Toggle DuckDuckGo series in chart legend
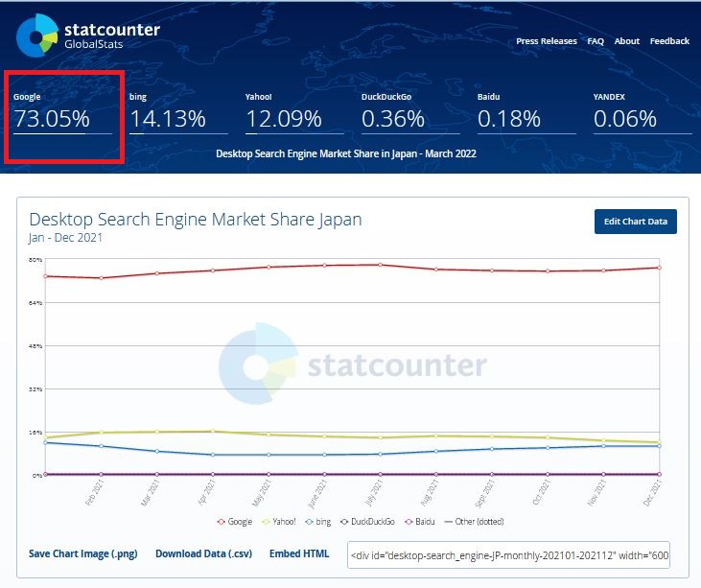 click(367, 522)
